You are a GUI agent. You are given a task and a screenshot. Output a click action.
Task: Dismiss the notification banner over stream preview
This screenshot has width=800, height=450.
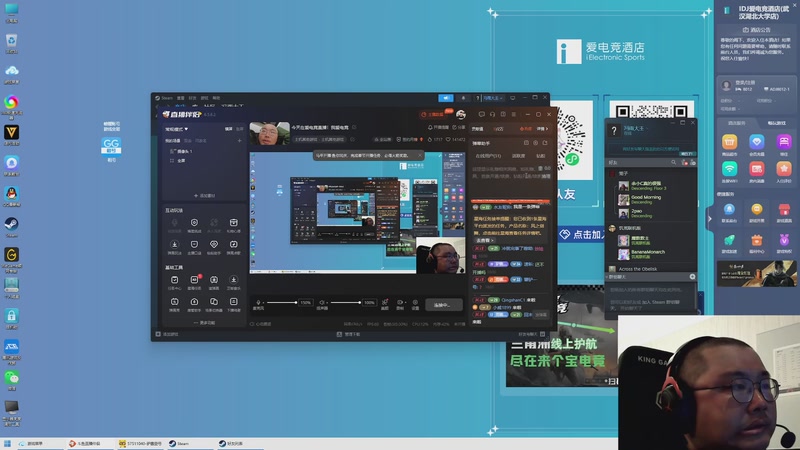420,155
